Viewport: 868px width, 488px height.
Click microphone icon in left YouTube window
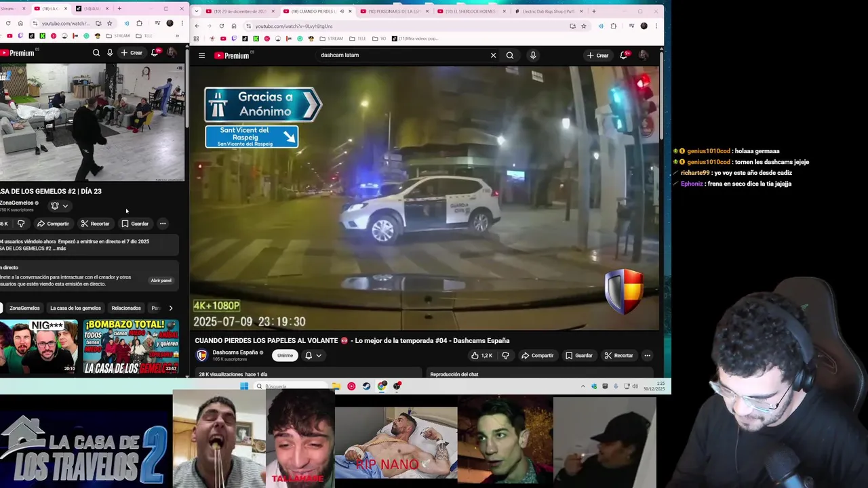[110, 53]
